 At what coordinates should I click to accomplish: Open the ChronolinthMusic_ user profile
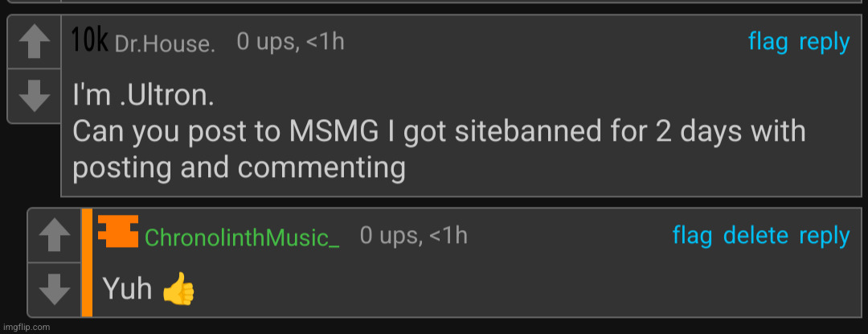[x=242, y=237]
